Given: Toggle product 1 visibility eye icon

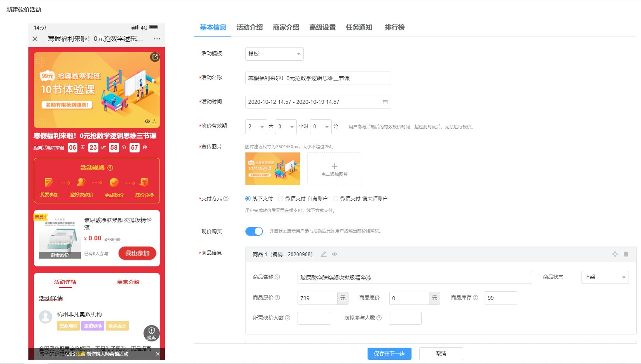Looking at the screenshot, I should pyautogui.click(x=335, y=254).
